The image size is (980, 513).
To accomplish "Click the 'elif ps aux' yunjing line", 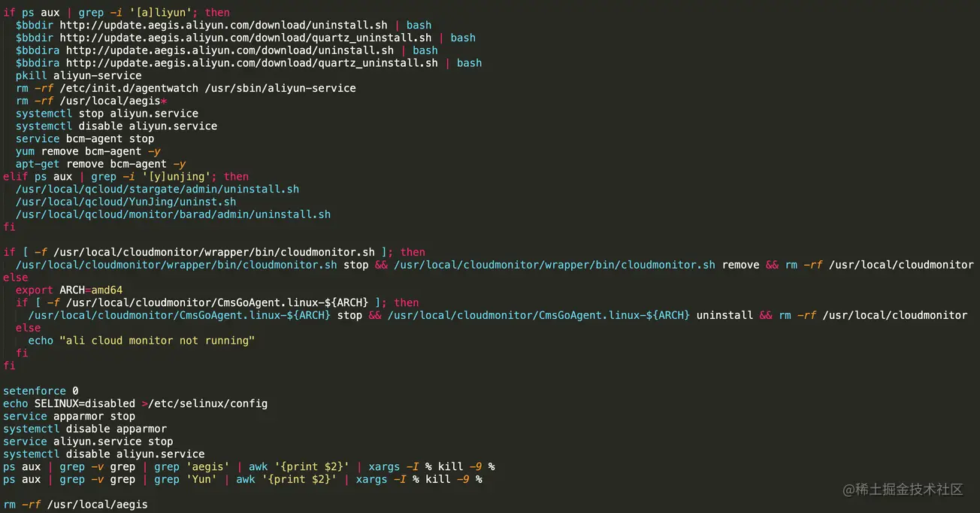I will point(126,177).
